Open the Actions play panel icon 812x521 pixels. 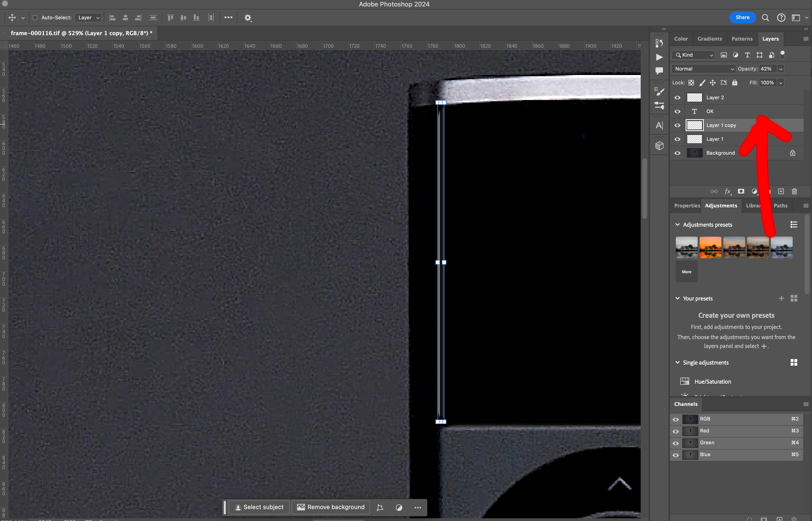659,57
